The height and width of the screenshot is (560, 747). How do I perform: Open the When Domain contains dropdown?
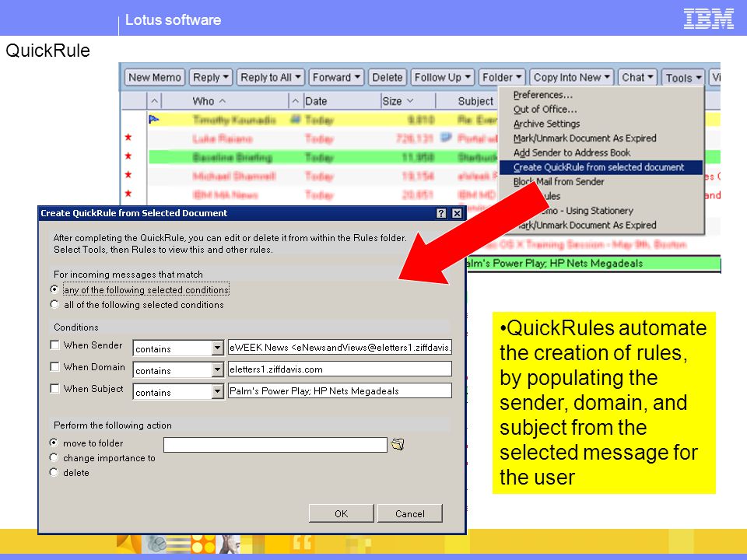click(217, 370)
